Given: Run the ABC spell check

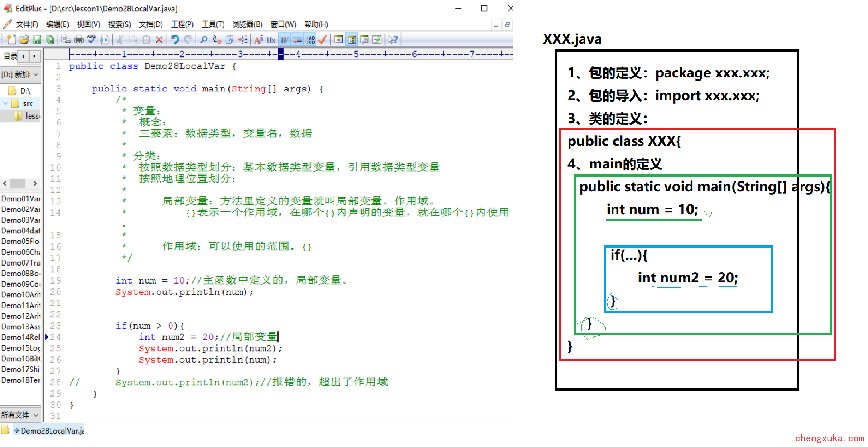Looking at the screenshot, I should 91,40.
